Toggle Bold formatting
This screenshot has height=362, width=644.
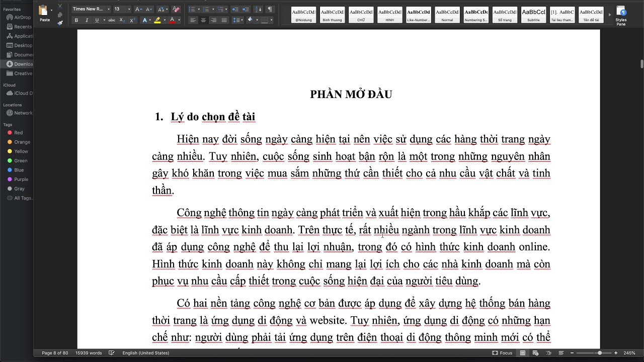[x=76, y=20]
